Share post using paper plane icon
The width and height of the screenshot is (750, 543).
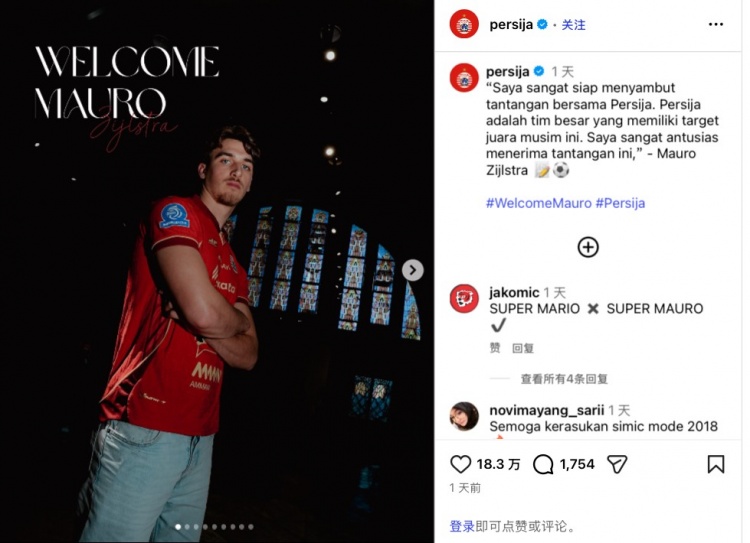pyautogui.click(x=617, y=464)
